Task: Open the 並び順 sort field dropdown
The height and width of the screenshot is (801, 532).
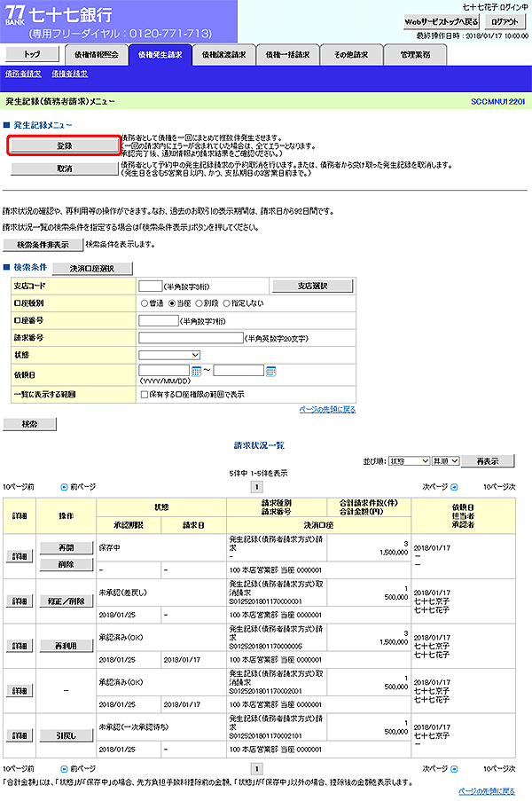Action: (409, 460)
